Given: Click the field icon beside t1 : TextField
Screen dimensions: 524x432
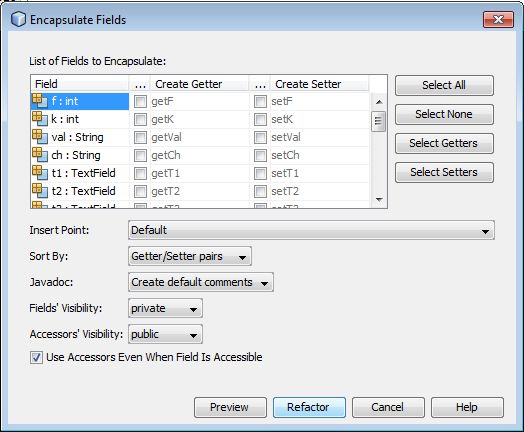Looking at the screenshot, I should 40,173.
